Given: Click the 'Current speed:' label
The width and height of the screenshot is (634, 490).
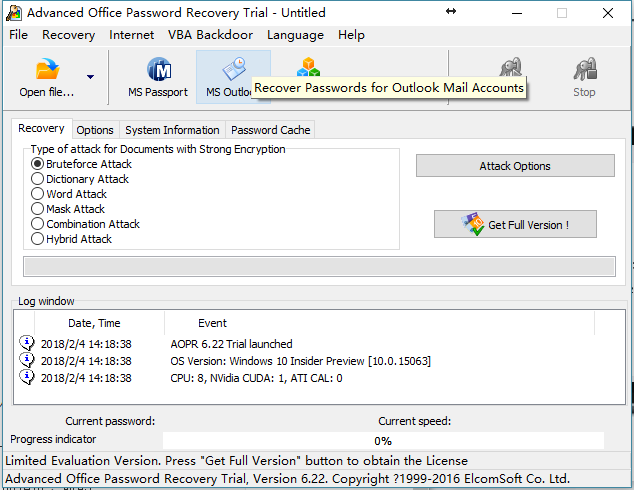Looking at the screenshot, I should point(414,421).
